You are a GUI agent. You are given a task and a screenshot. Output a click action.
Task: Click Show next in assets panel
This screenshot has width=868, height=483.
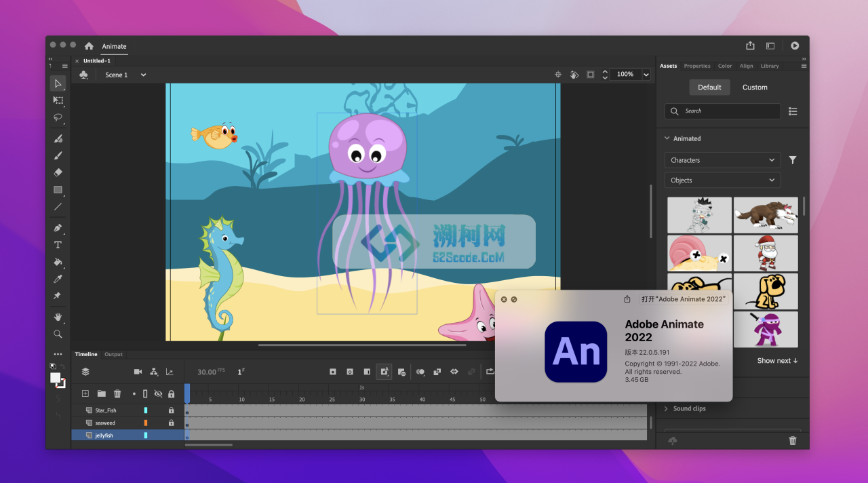pyautogui.click(x=777, y=361)
